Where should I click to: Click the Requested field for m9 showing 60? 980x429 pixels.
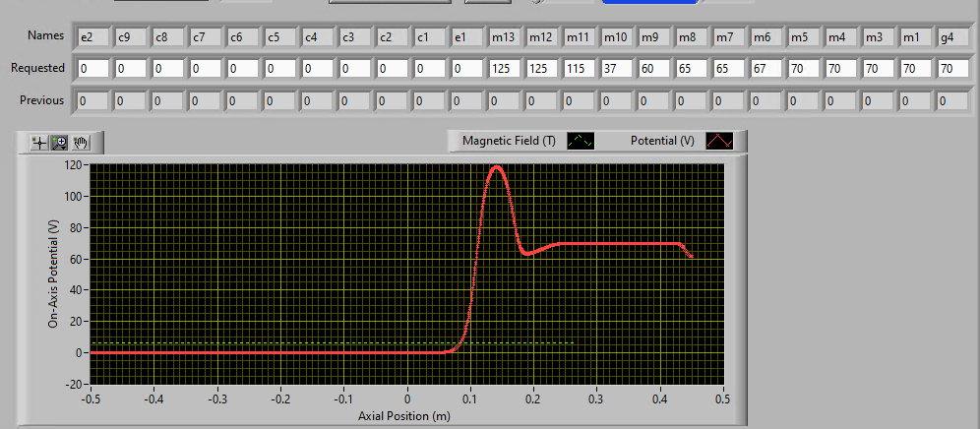655,68
